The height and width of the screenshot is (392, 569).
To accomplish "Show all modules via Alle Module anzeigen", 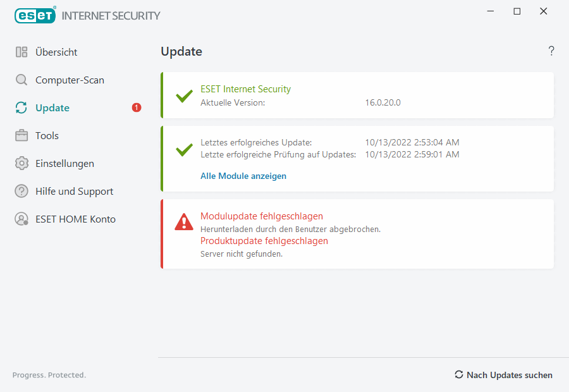I will (x=243, y=176).
